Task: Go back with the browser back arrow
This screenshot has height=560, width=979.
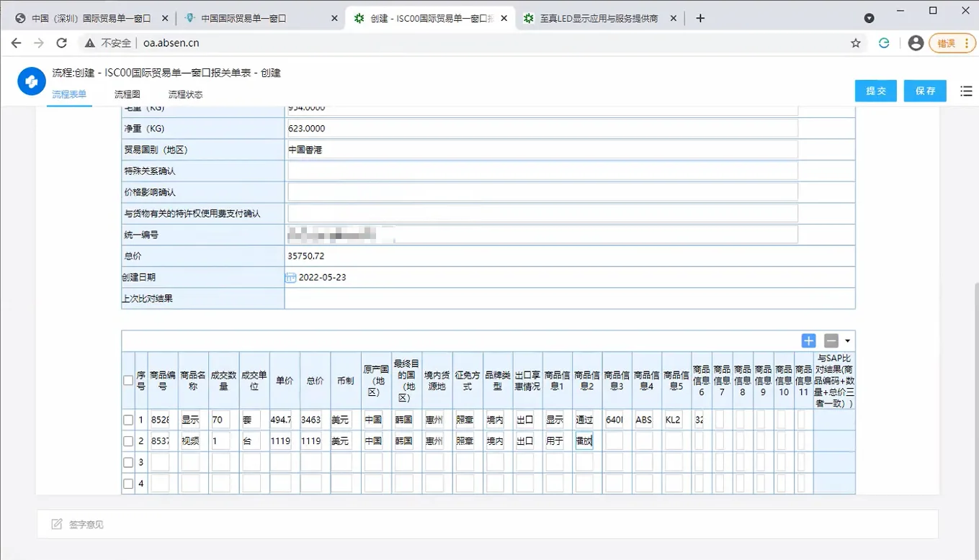Action: (16, 43)
